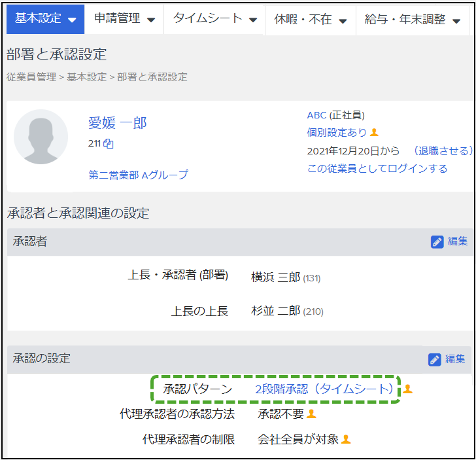Click the pencil edit icon in 承認者 header

click(x=437, y=242)
